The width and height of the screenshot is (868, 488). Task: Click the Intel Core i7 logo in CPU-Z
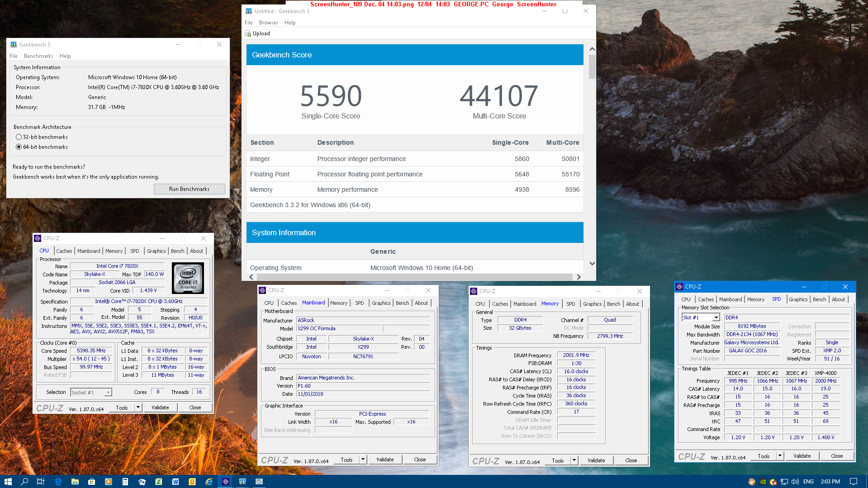pos(188,278)
